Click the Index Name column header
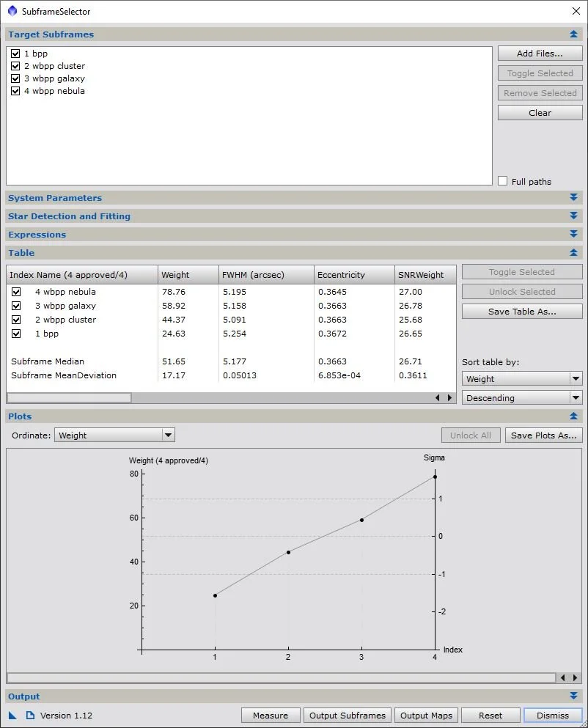 pos(82,275)
